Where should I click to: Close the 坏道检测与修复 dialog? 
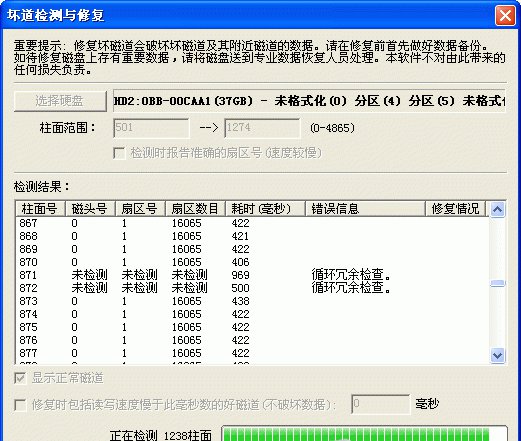pyautogui.click(x=505, y=16)
